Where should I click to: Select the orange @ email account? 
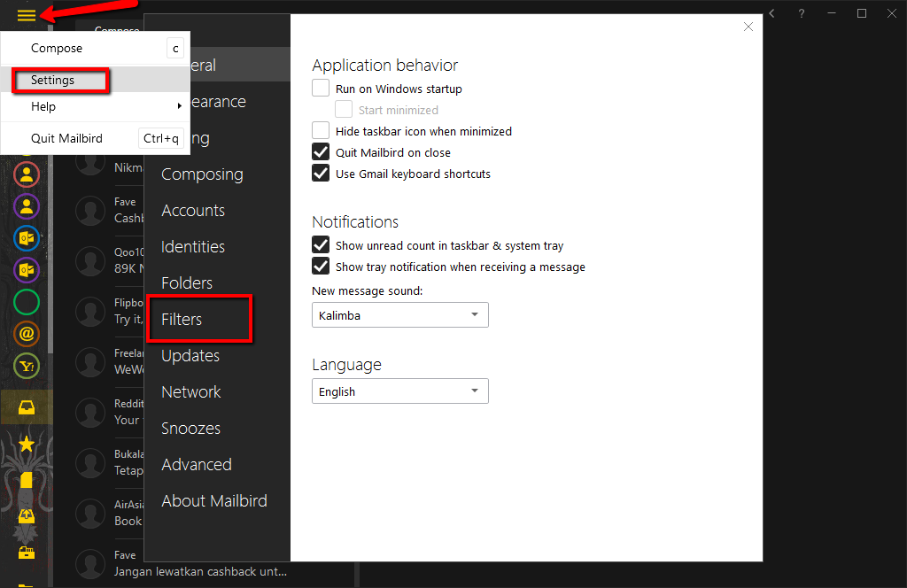(27, 334)
